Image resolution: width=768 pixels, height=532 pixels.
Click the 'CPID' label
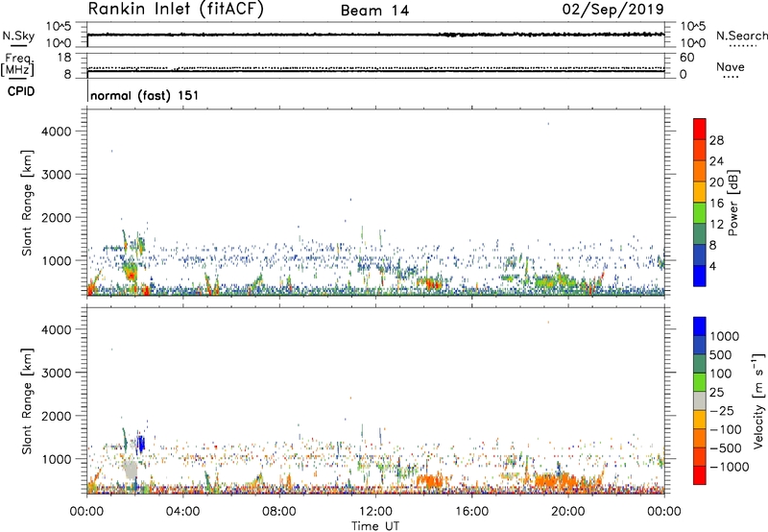coord(20,91)
